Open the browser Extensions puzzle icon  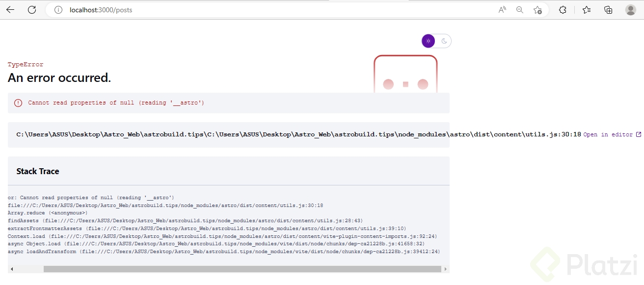click(x=563, y=10)
